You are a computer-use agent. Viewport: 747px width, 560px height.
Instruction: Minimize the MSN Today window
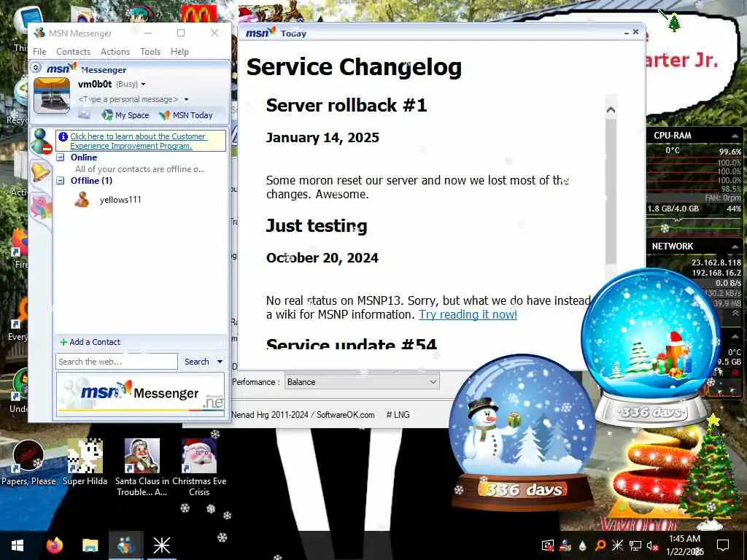pos(627,32)
